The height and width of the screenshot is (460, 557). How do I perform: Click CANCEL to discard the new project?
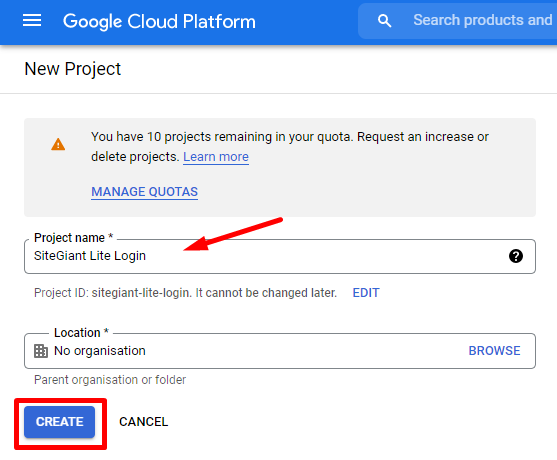144,422
